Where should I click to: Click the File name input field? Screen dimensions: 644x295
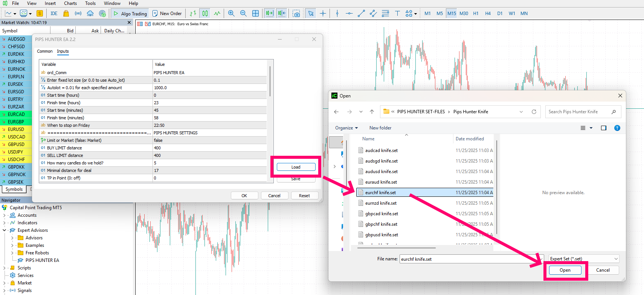[471, 259]
